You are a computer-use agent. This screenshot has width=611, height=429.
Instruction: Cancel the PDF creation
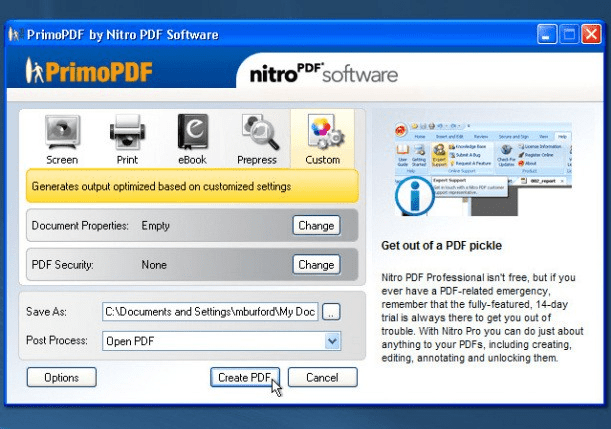tap(322, 377)
